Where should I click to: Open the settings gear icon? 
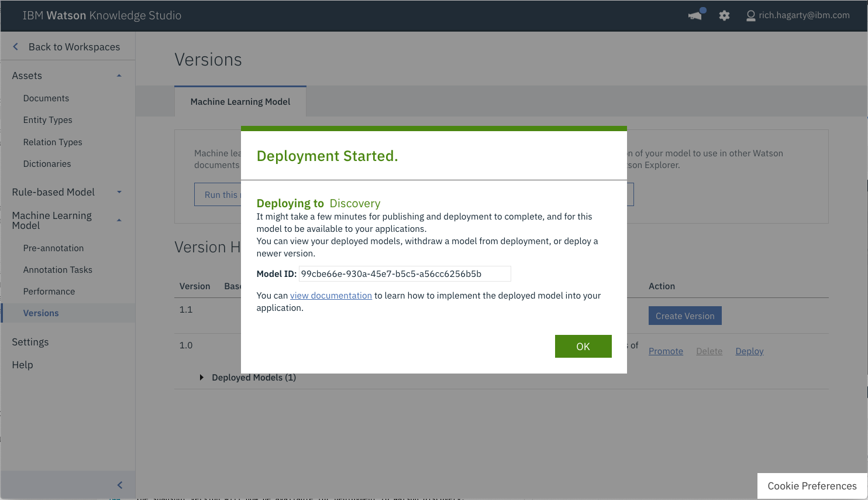(724, 16)
